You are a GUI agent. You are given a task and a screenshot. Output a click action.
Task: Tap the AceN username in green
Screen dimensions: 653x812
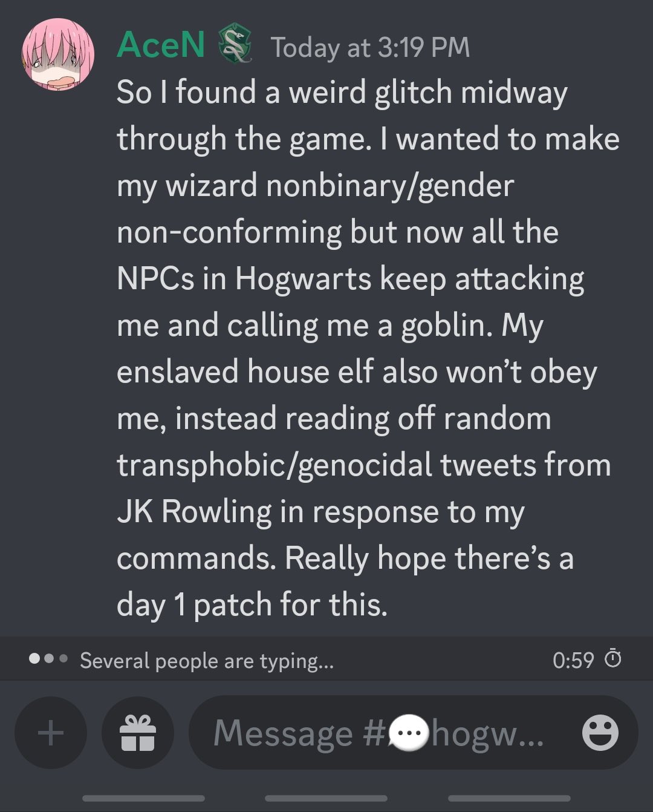coord(161,45)
